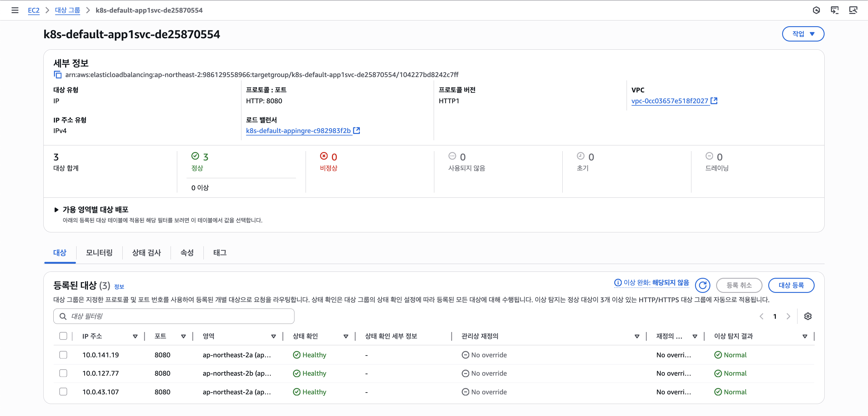868x416 pixels.
Task: Open the CloudShell icon in header
Action: (x=834, y=10)
